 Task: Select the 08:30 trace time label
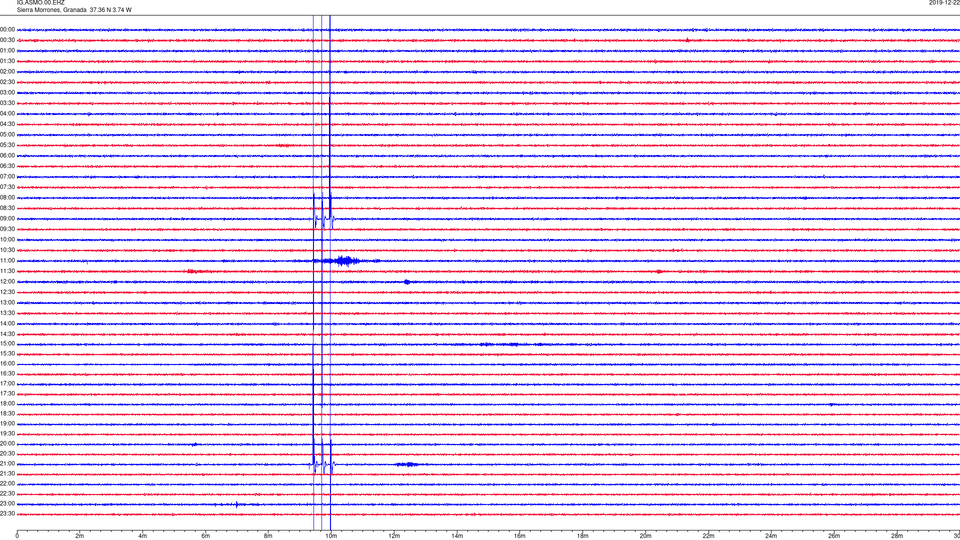click(x=7, y=208)
